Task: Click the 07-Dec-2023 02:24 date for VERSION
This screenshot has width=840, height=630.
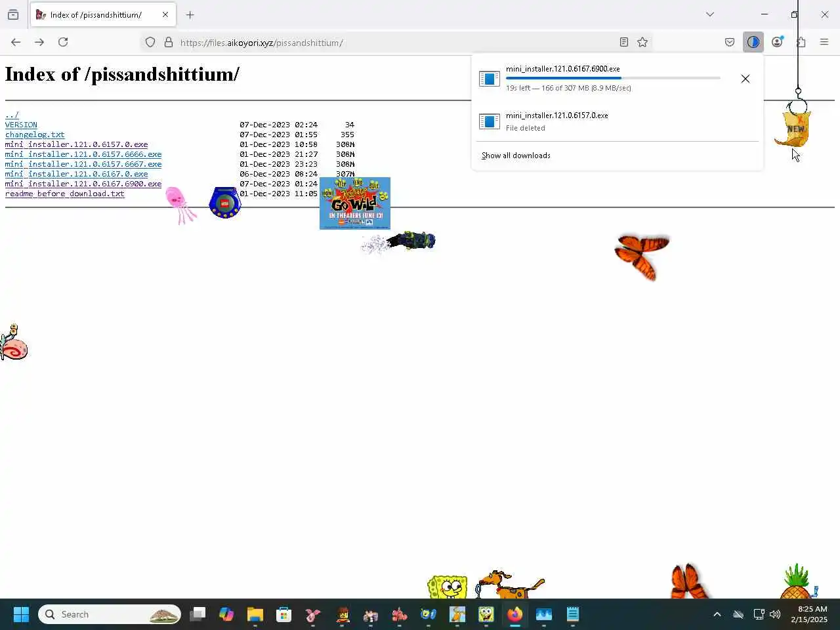Action: (x=278, y=125)
